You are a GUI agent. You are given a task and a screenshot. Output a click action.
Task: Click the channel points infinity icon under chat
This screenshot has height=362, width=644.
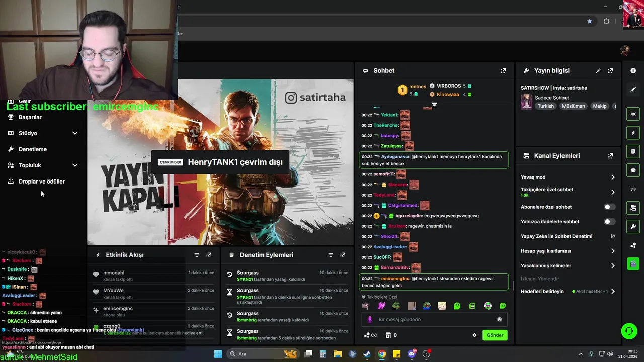tap(370, 335)
